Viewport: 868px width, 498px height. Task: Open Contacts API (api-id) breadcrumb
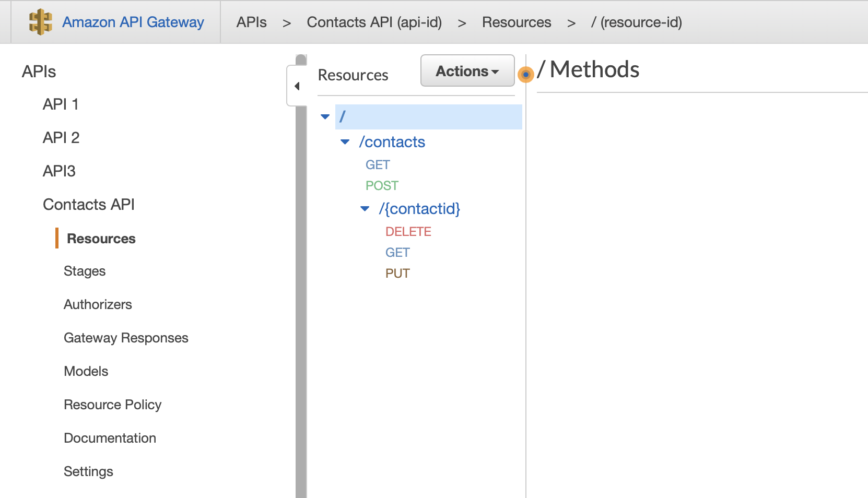374,22
